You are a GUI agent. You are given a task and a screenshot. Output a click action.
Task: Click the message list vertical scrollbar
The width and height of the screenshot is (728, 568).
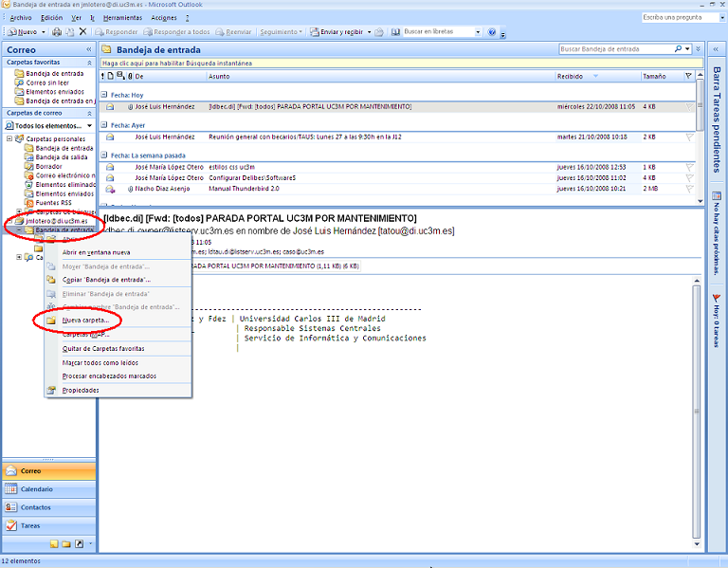click(701, 137)
